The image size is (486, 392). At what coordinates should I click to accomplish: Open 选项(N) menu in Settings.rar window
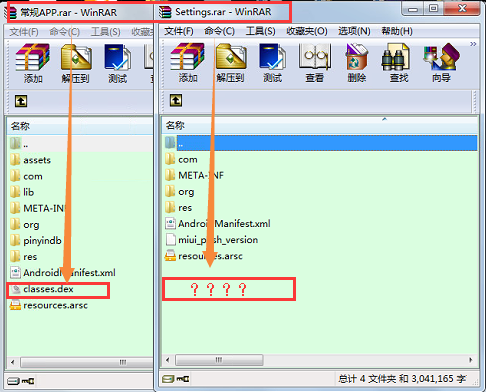pos(354,31)
